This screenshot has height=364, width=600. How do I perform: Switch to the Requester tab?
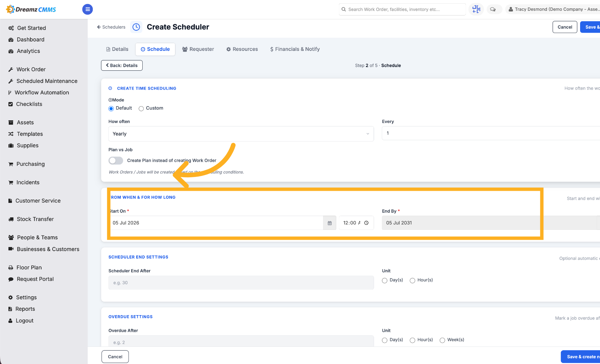(198, 49)
